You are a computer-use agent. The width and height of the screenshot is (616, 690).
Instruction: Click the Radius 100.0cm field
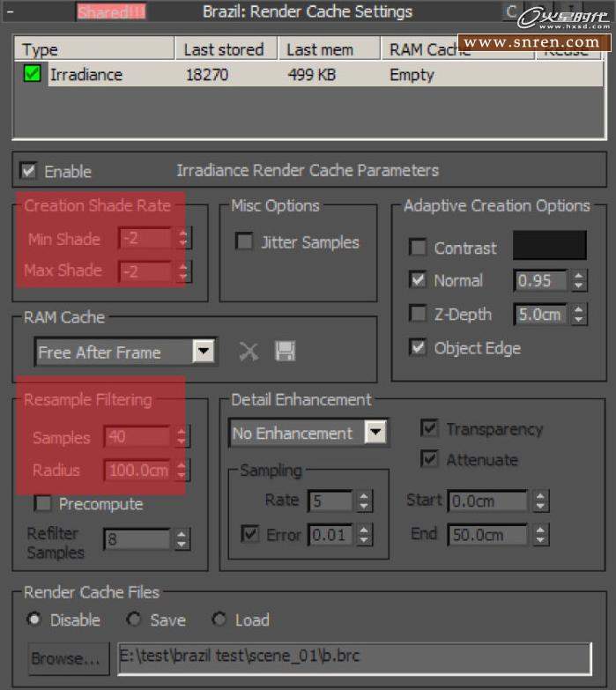138,470
